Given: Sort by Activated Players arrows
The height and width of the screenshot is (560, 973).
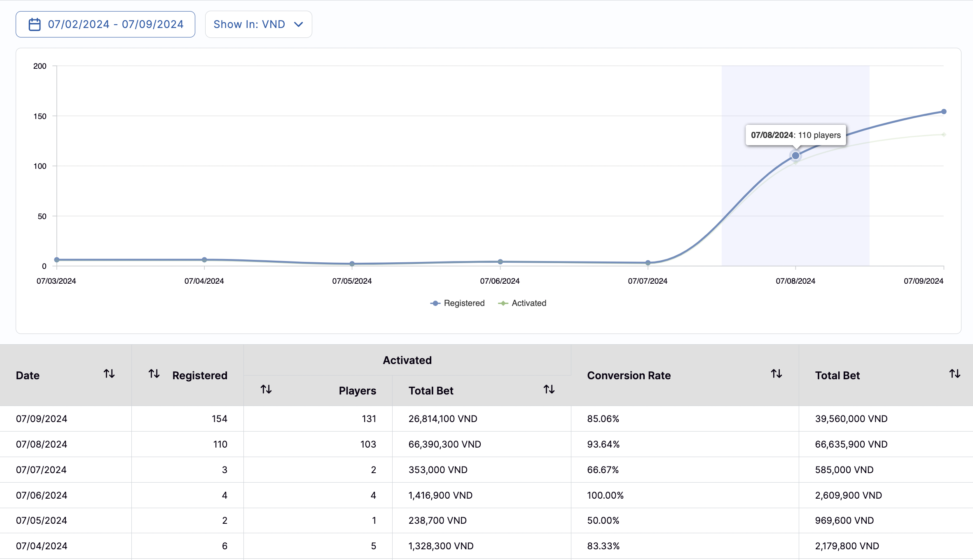Looking at the screenshot, I should [x=266, y=389].
